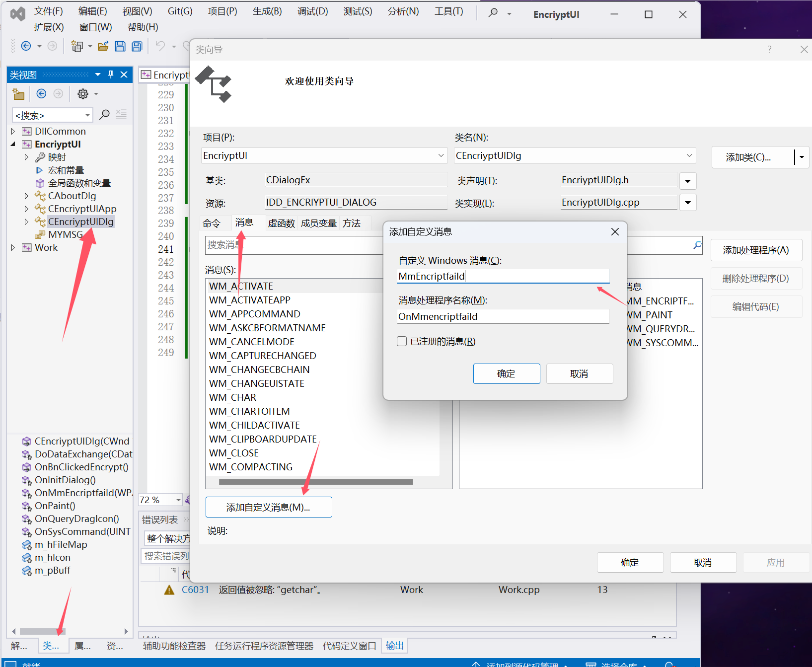Screen dimensions: 812x667
Task: Click 确定 at class wizard bottom
Action: coord(630,562)
